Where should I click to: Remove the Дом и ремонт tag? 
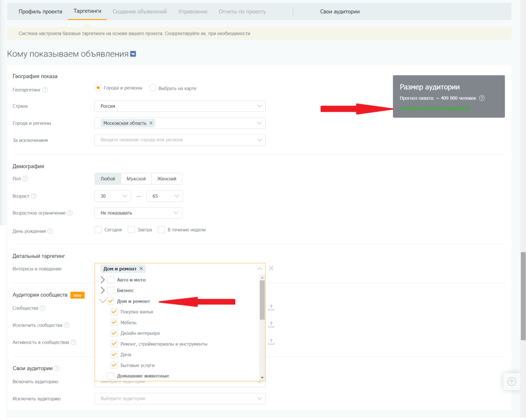click(141, 269)
